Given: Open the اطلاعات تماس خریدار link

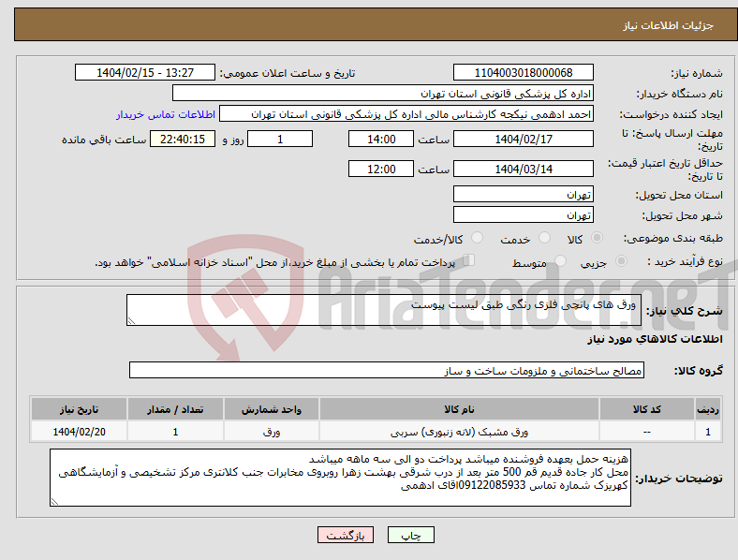Looking at the screenshot, I should click(166, 114).
